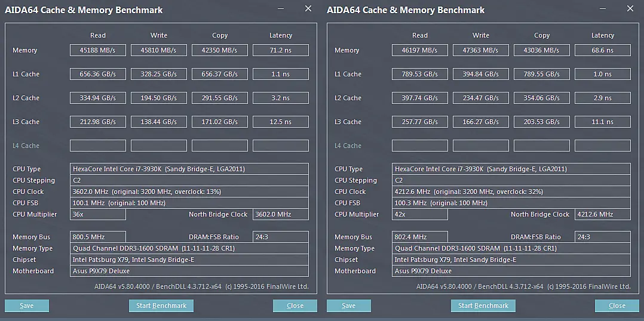Click Memory Bus value 800.5 MHz
644x321 pixels.
click(98, 237)
